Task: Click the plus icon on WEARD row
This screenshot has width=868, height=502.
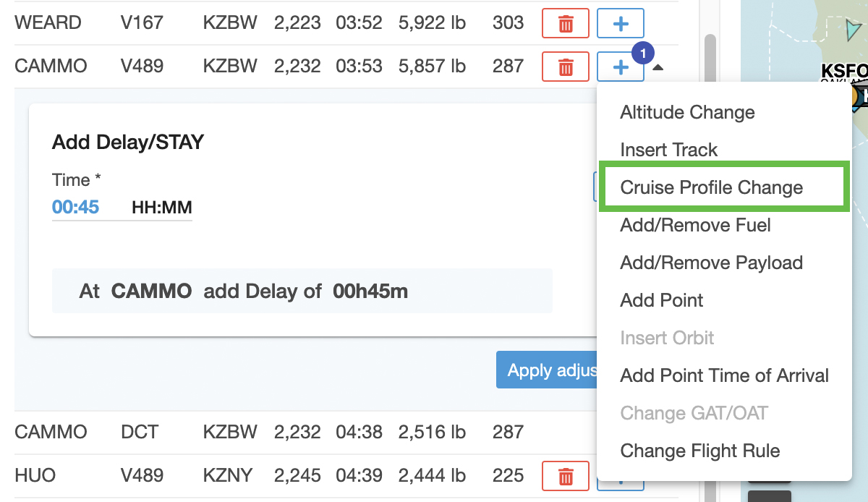Action: click(x=620, y=23)
